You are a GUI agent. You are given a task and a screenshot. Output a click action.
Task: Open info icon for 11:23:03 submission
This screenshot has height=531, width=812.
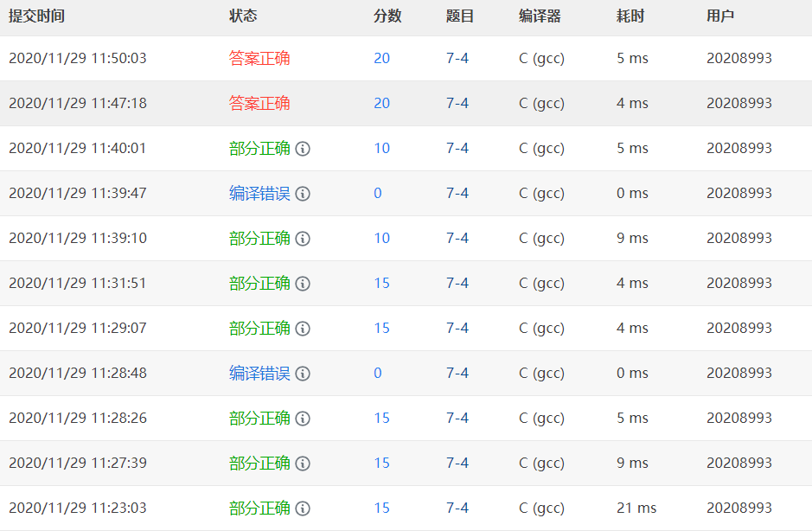[x=303, y=509]
